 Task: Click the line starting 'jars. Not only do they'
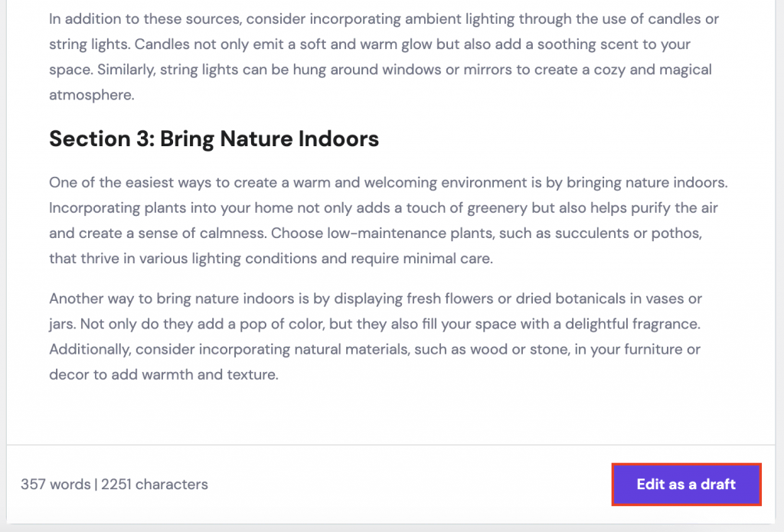374,324
